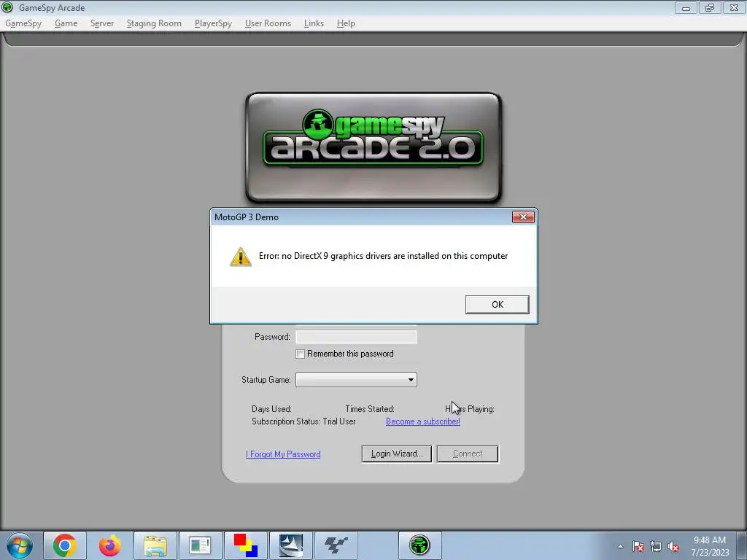
Task: Open the taskbar clock showing 9:48 AM
Action: (710, 545)
